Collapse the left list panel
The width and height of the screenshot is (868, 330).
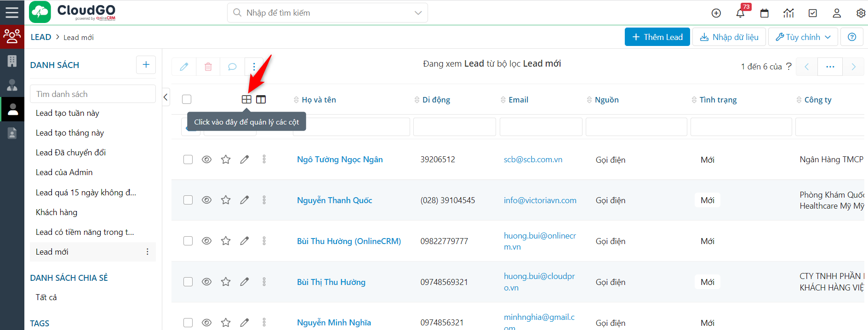coord(166,97)
